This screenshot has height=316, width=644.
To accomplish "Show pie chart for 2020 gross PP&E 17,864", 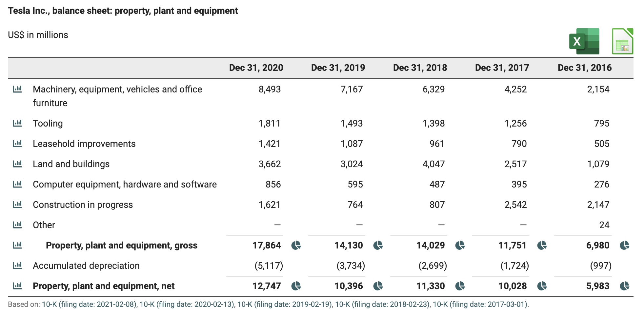I will (296, 245).
